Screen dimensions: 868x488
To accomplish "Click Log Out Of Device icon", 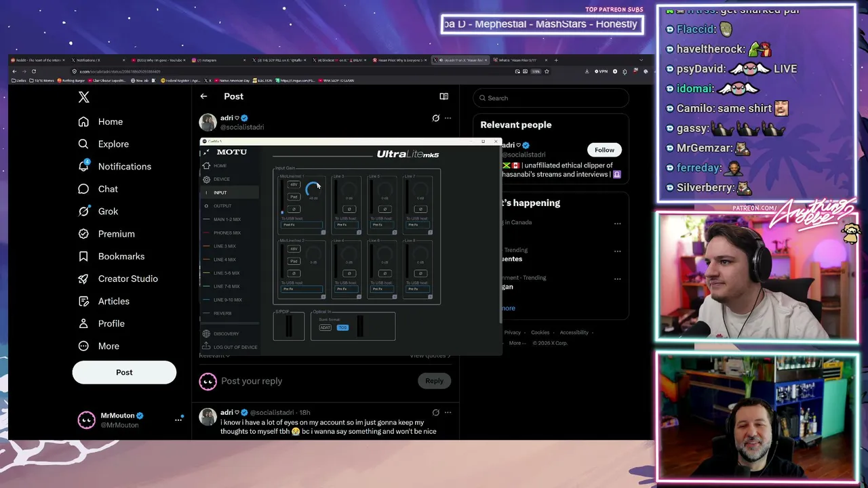I will [206, 347].
